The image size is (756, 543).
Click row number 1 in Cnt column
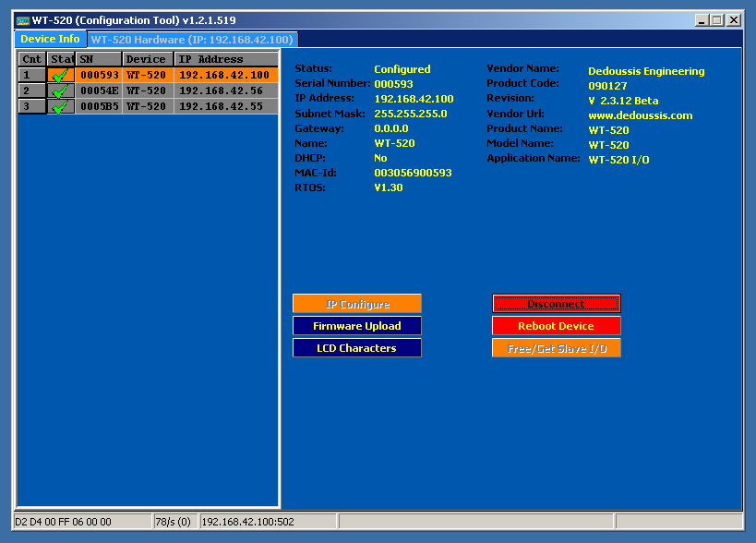click(31, 75)
